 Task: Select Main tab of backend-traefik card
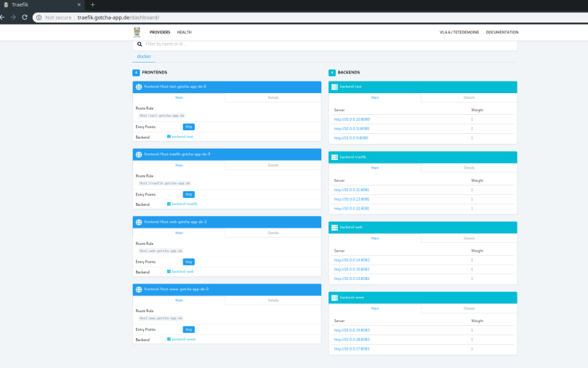coord(374,168)
